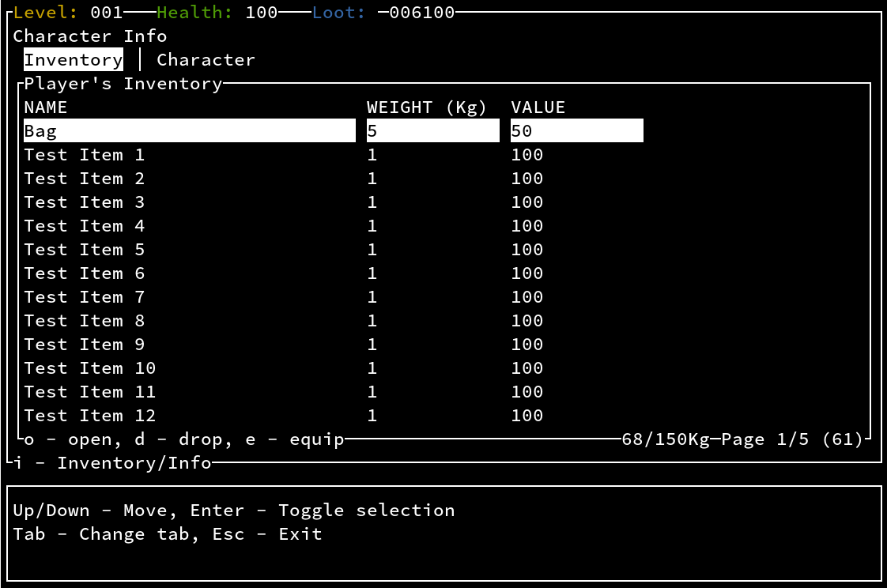Select Test Item 2 row
Viewport: 887px width, 588px height.
pyautogui.click(x=85, y=179)
